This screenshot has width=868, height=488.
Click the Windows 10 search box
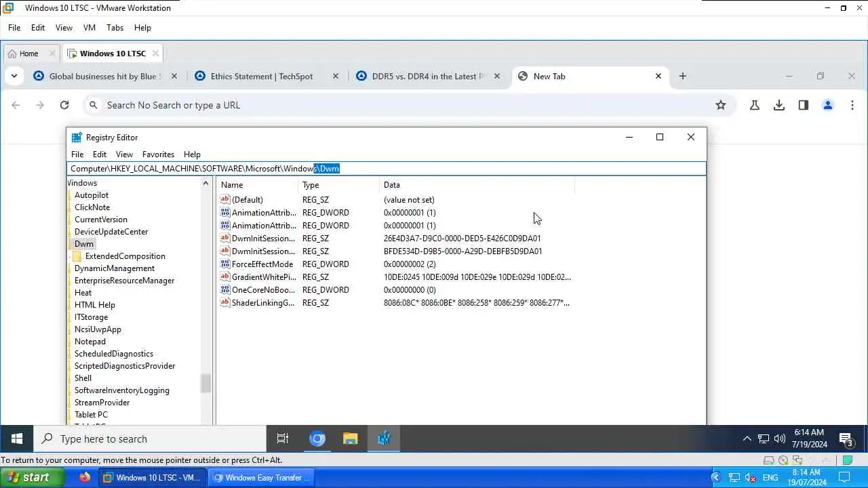[x=150, y=439]
